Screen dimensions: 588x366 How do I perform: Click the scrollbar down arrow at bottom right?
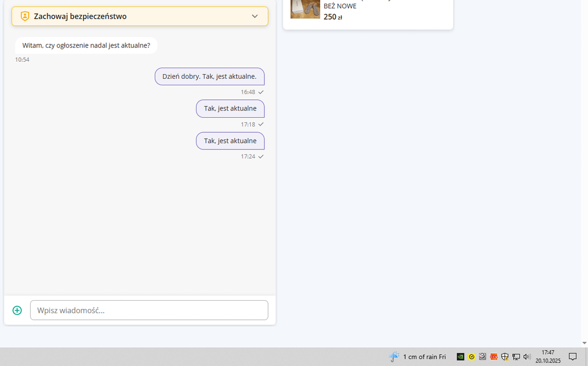coord(583,343)
